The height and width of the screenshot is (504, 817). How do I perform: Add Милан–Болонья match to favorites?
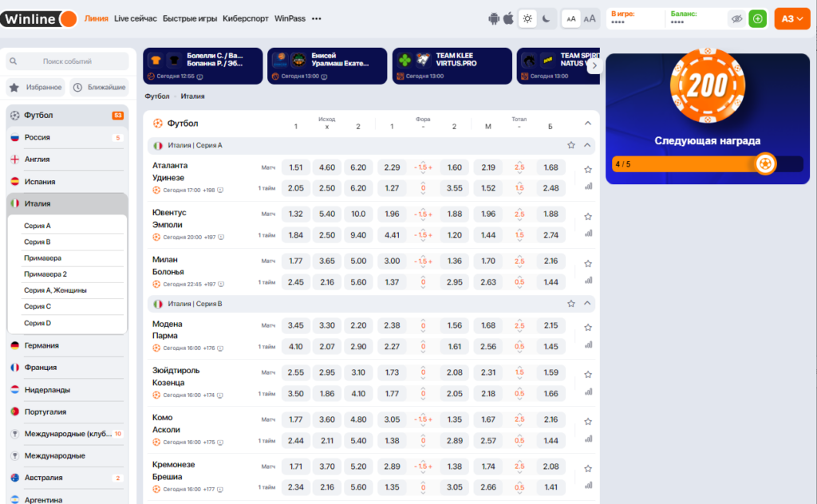click(588, 263)
